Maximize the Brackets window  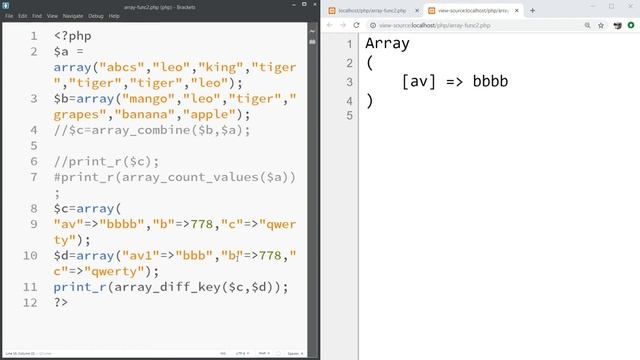pyautogui.click(x=304, y=4)
